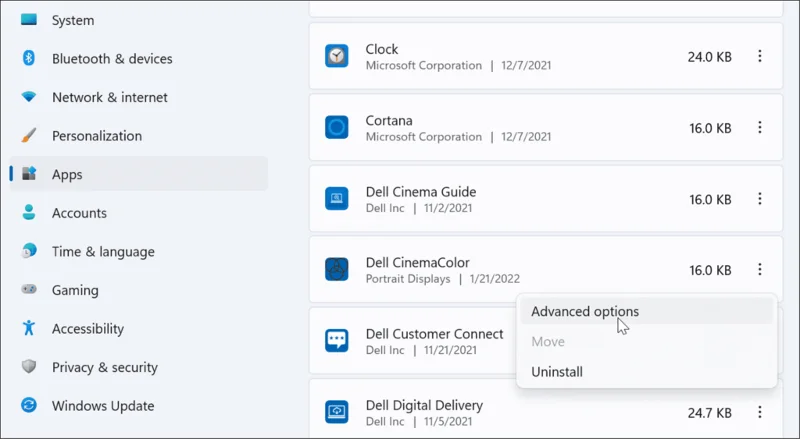Select the Apps category label

tap(67, 175)
